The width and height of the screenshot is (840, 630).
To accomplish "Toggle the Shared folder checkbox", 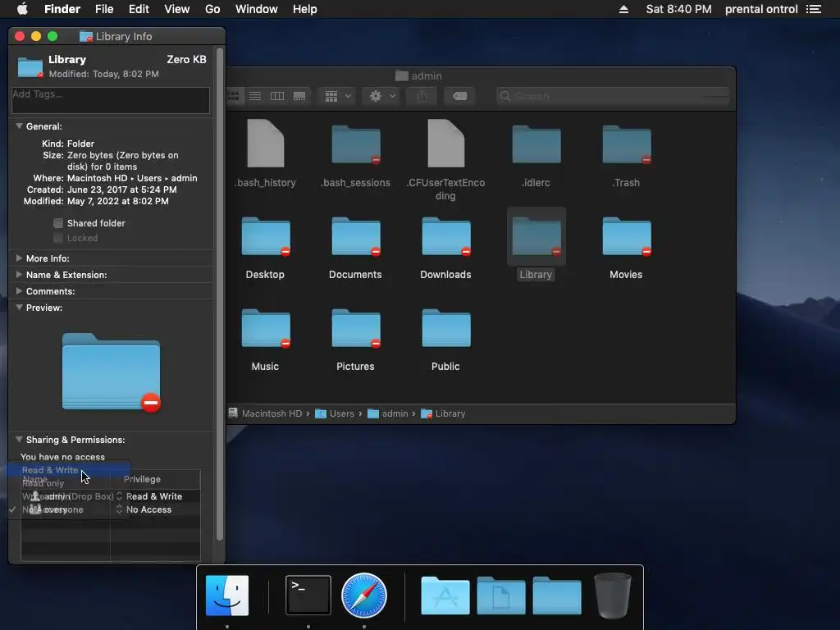I will 58,223.
